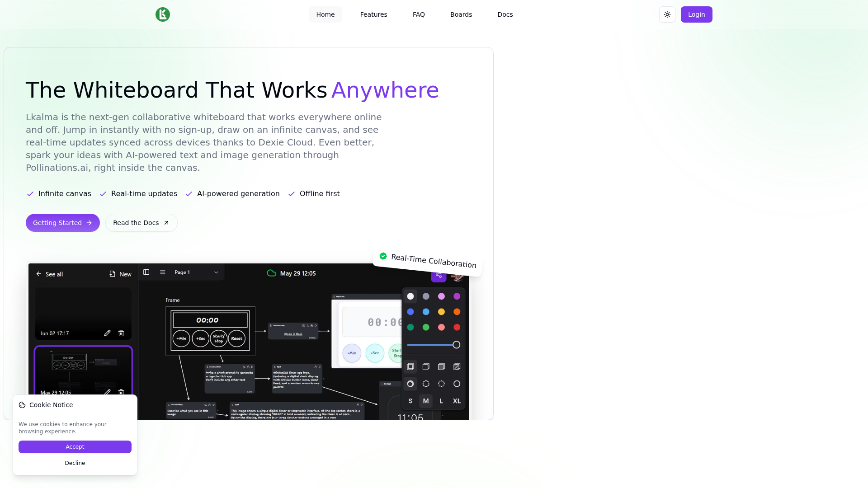This screenshot has height=488, width=868.
Task: Click the Real-Time Collaboration badge
Action: [428, 261]
